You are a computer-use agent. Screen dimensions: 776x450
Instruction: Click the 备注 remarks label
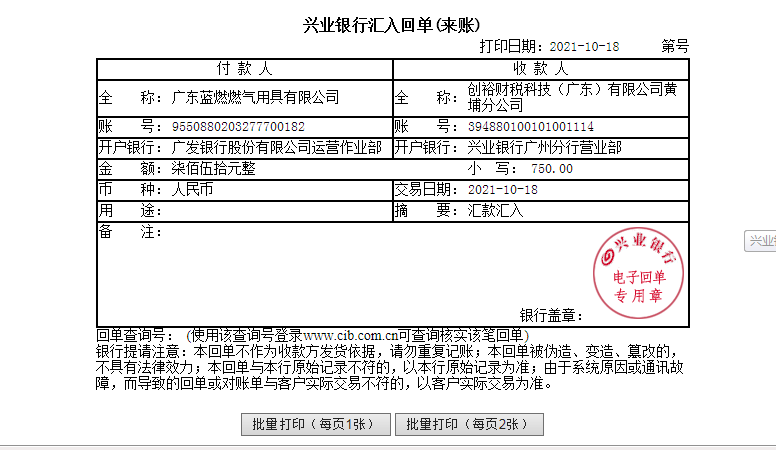pyautogui.click(x=130, y=232)
